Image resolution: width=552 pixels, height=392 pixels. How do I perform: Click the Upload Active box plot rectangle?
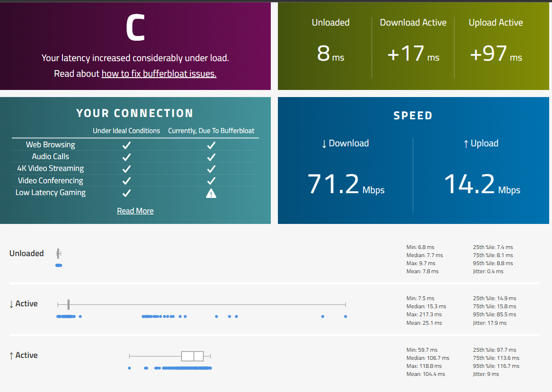point(192,356)
